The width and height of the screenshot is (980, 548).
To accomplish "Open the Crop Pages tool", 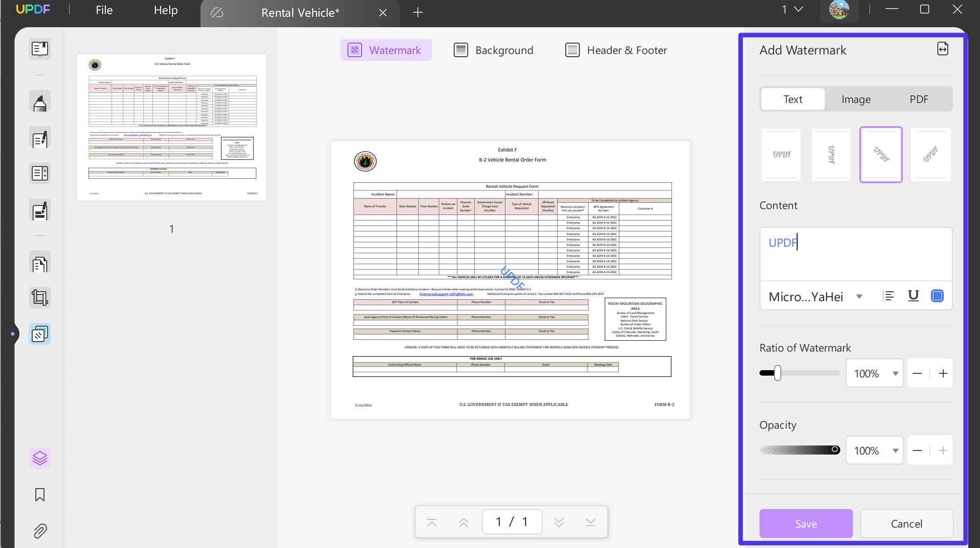I will coord(40,297).
